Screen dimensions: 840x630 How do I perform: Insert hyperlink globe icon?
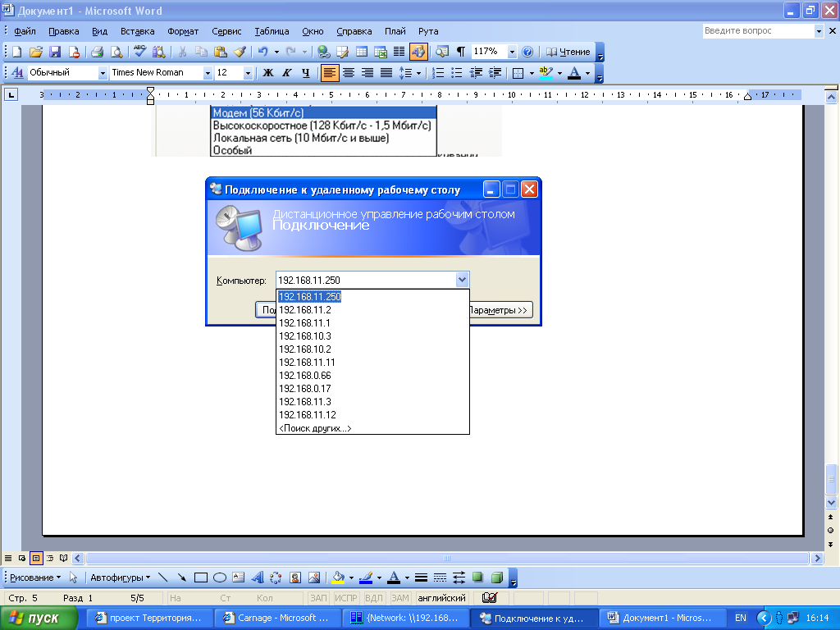tap(323, 52)
